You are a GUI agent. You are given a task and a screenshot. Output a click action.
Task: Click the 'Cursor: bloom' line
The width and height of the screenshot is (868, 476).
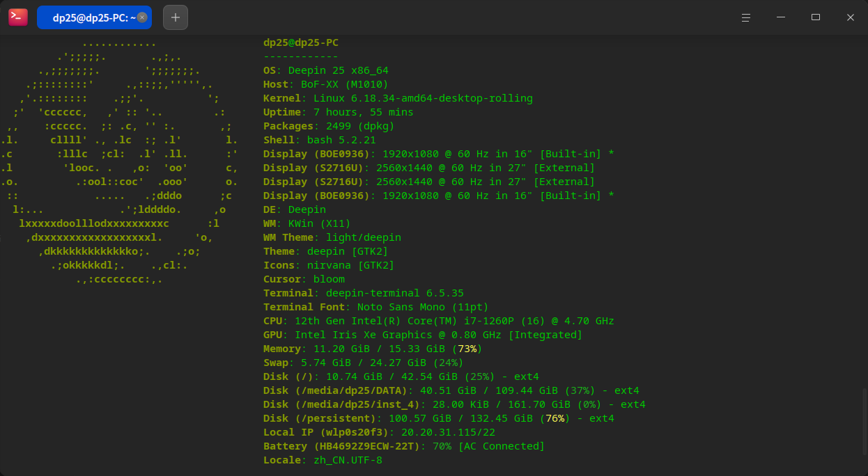304,279
